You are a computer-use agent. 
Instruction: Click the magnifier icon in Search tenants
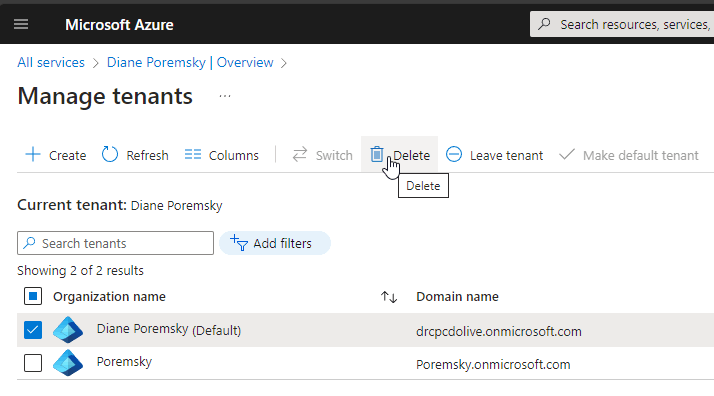(x=30, y=243)
